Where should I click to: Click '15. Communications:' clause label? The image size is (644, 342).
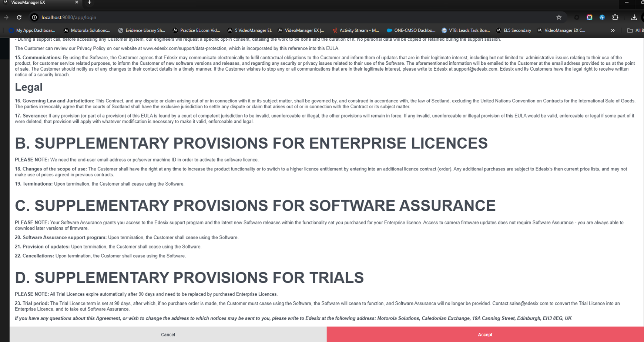point(38,58)
